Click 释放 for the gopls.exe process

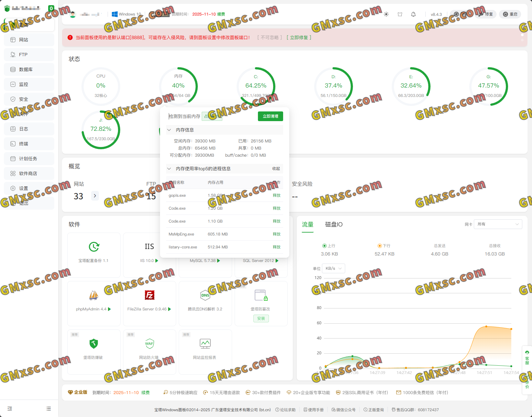coord(276,195)
